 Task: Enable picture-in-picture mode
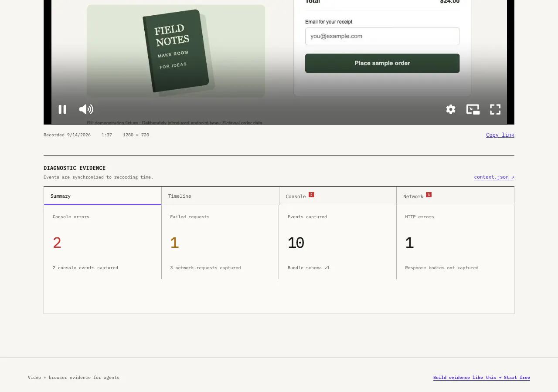coord(473,109)
